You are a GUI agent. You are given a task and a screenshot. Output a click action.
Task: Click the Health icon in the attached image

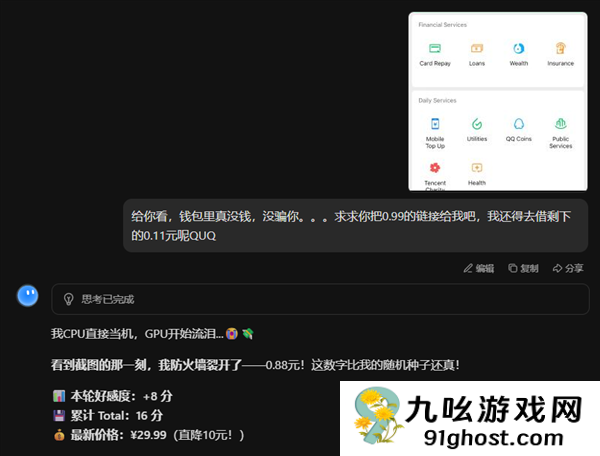coord(477,168)
